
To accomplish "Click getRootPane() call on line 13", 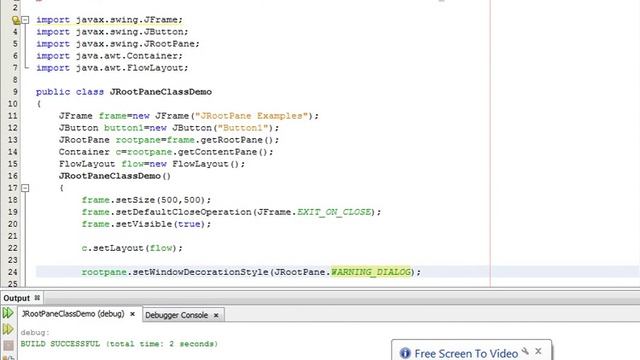I will click(237, 140).
